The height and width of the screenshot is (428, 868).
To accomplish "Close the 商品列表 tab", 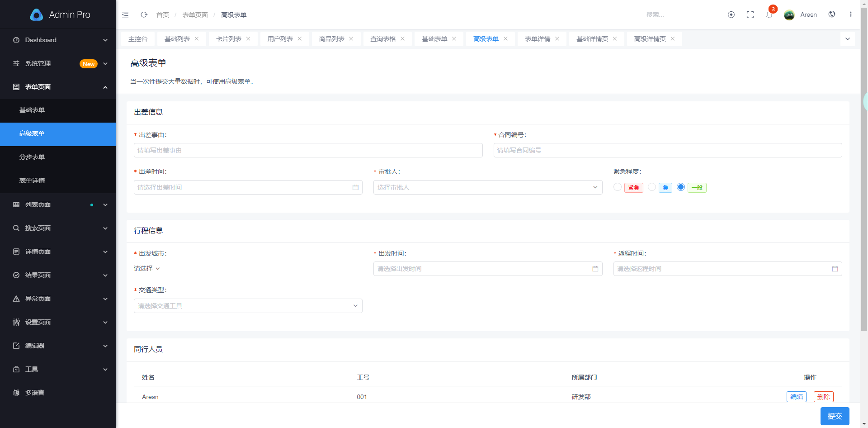I will pos(351,39).
